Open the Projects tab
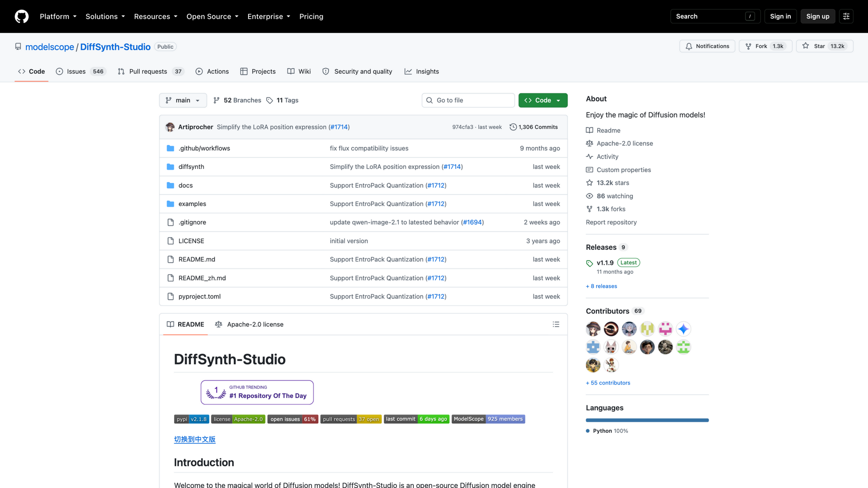This screenshot has width=868, height=488. coord(258,71)
